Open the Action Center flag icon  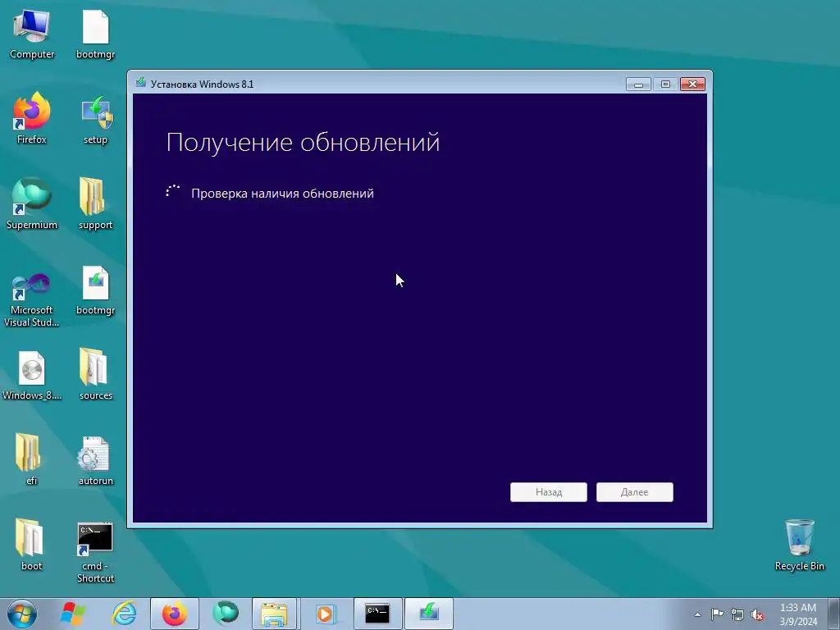click(717, 614)
